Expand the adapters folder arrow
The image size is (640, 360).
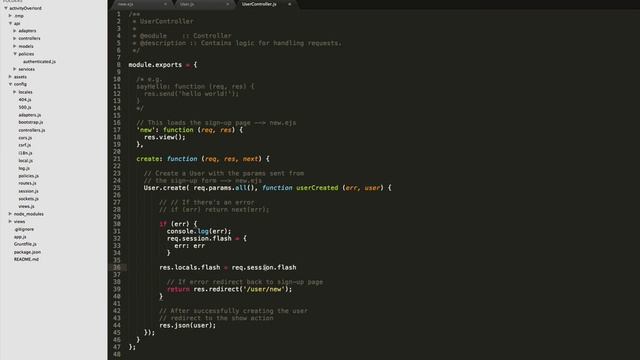(x=15, y=31)
